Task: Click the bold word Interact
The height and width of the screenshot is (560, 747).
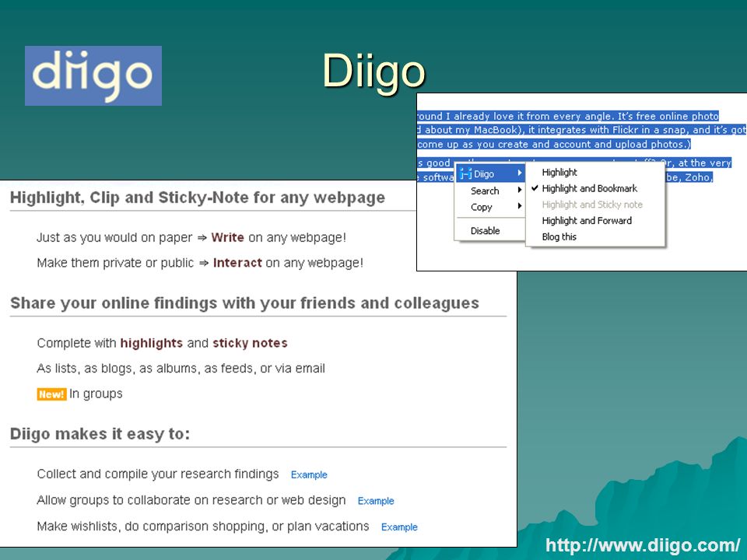Action: tap(237, 263)
